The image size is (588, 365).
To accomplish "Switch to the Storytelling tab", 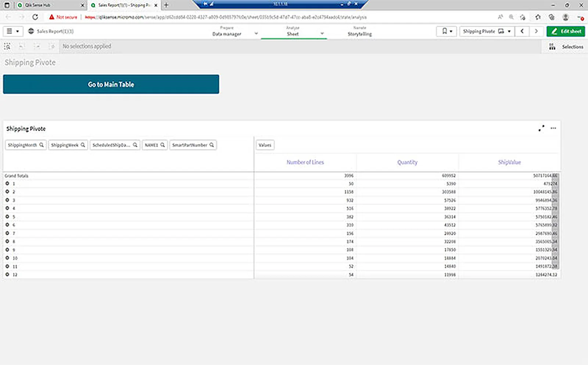I will click(359, 31).
